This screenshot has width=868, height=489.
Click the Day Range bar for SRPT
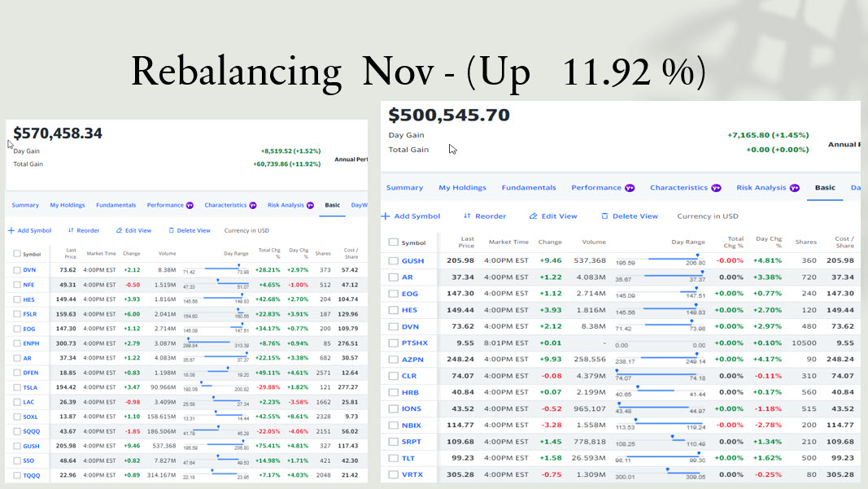pos(661,441)
